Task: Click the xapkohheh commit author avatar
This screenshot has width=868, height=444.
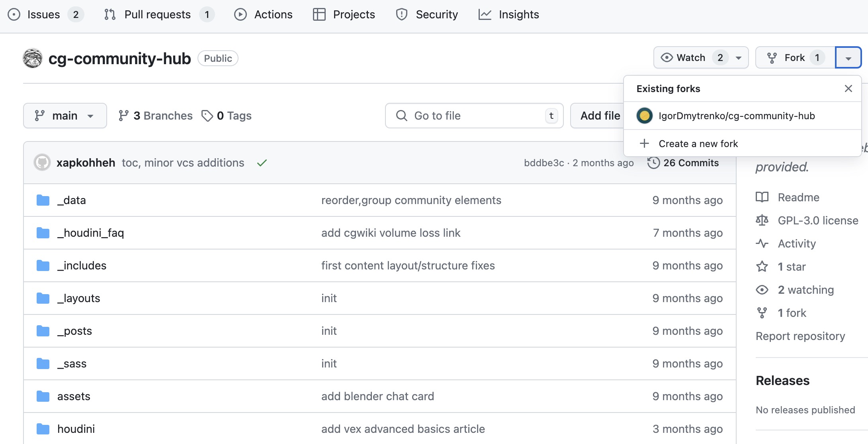Action: 42,163
